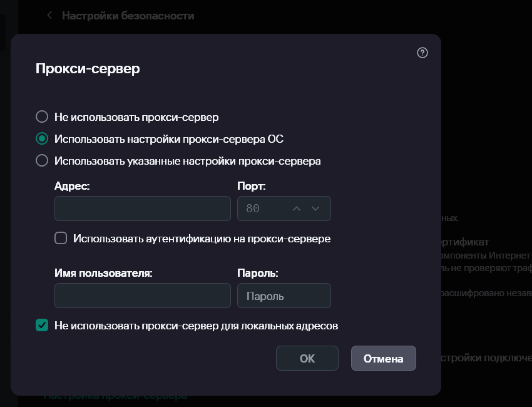Image resolution: width=532 pixels, height=407 pixels.
Task: Click the Прокси-сервер dialog title
Action: point(88,68)
